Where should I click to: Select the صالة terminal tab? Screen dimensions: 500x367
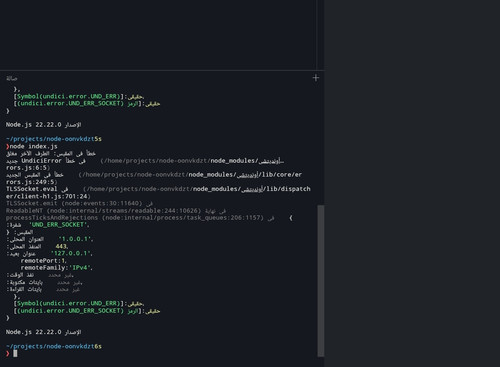coord(12,78)
